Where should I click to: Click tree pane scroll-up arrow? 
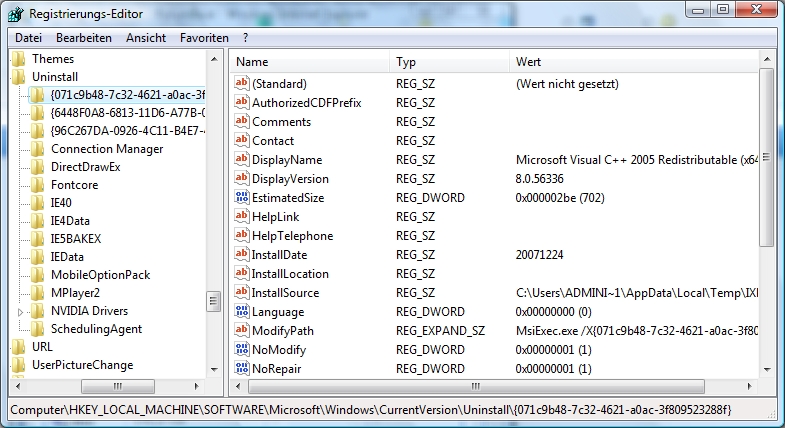coord(214,59)
